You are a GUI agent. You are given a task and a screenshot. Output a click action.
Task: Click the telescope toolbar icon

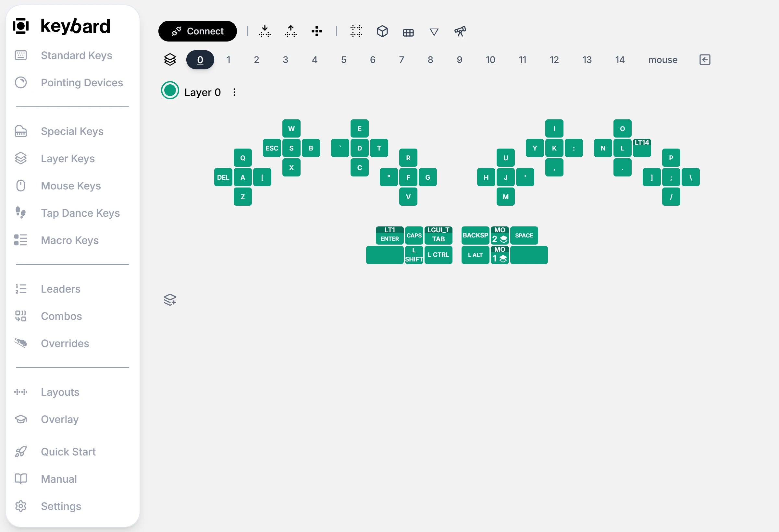coord(460,31)
